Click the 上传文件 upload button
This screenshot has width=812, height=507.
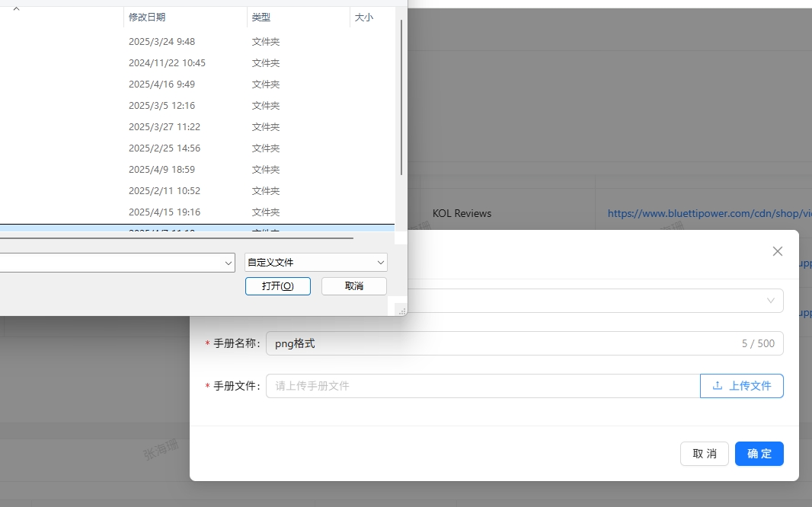click(x=742, y=386)
